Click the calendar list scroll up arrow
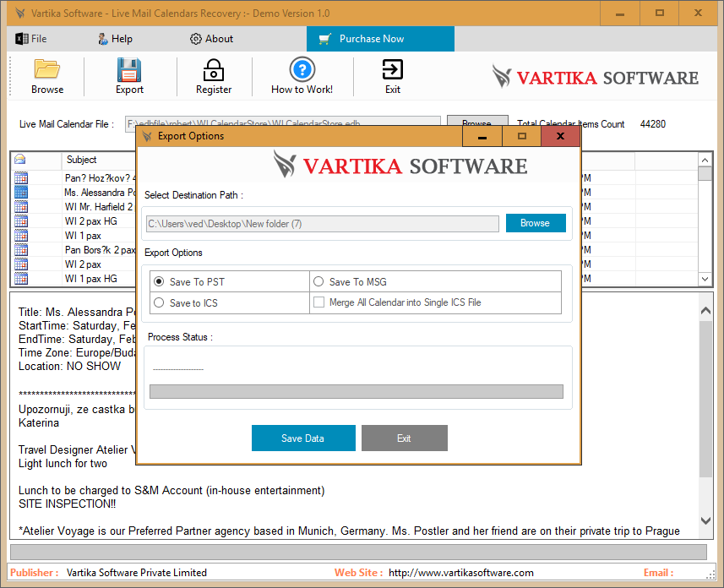 coord(705,161)
